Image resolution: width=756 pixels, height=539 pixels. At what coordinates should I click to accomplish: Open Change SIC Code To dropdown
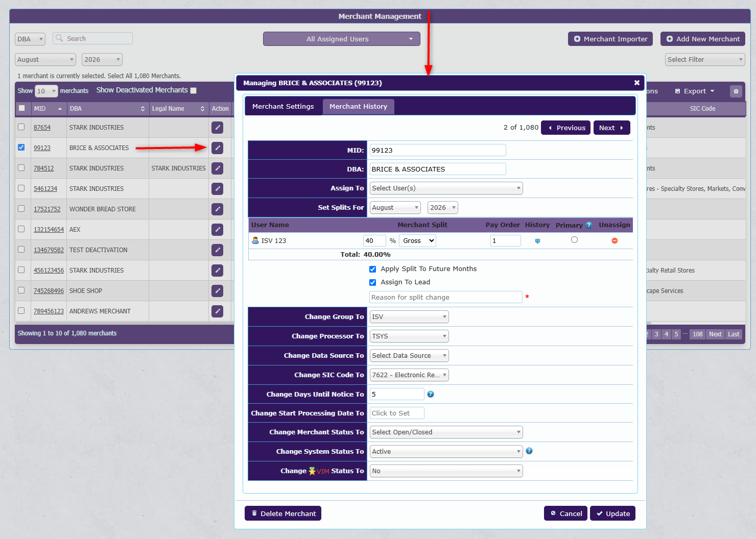click(409, 375)
